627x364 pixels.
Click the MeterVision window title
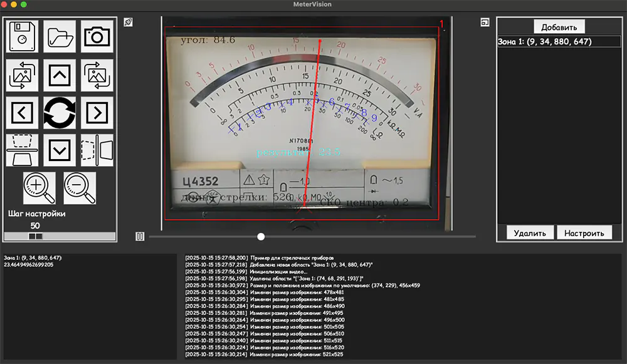(x=312, y=4)
